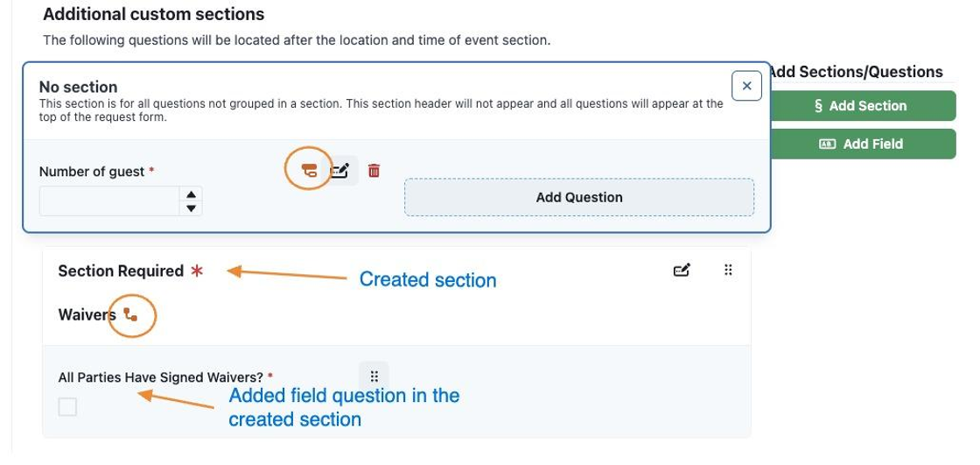Click the All Parties Have Signed Waivers label
The image size is (980, 465).
coord(161,377)
